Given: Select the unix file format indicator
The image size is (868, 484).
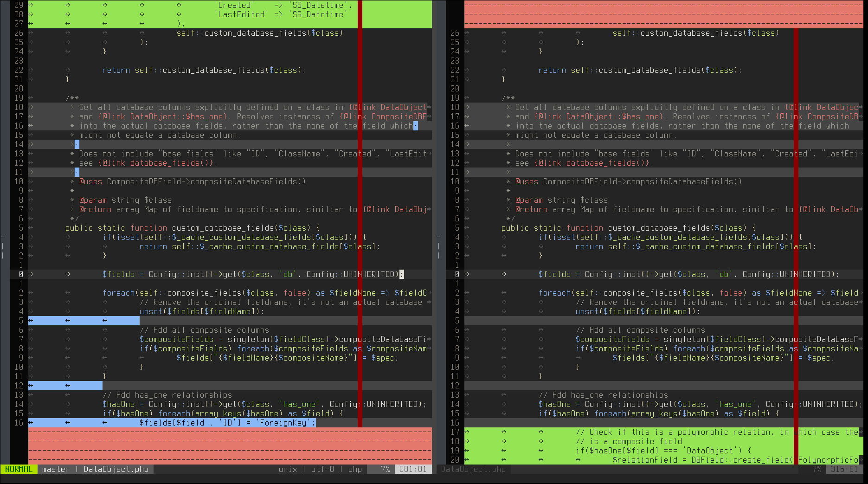Looking at the screenshot, I should click(288, 469).
